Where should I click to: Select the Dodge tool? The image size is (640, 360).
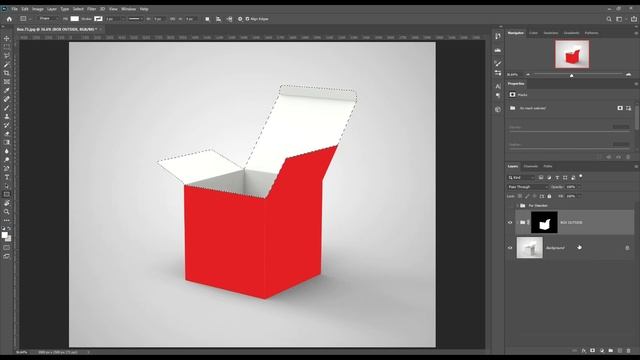point(7,160)
